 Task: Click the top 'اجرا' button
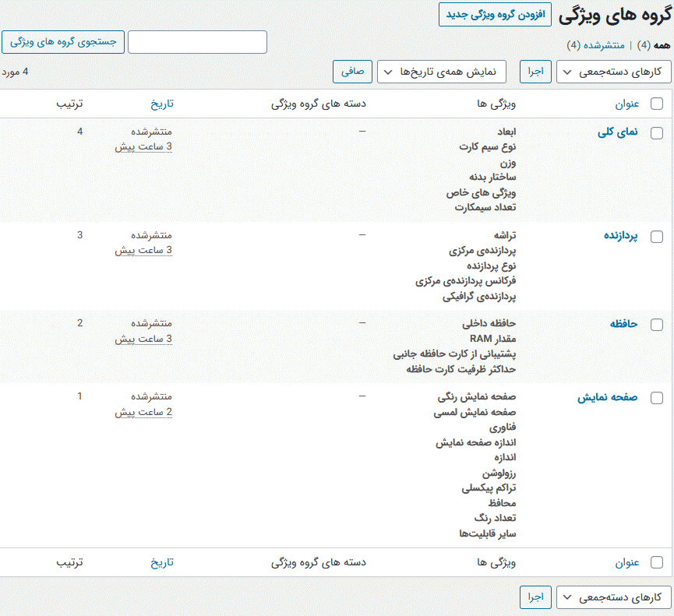pos(535,72)
